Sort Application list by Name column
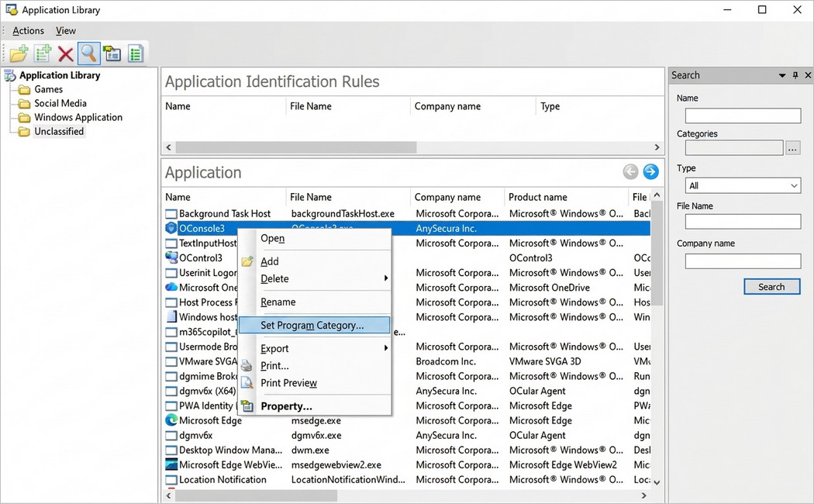This screenshot has width=814, height=504. pos(224,197)
